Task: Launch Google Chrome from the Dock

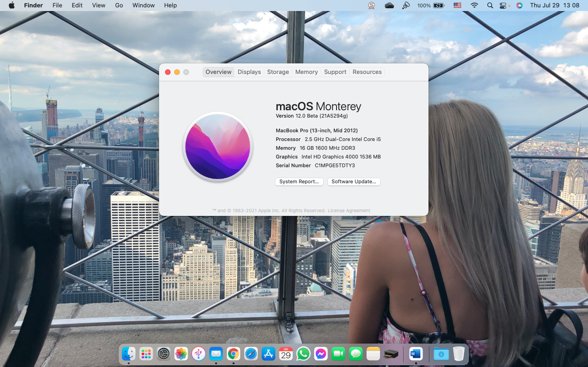Action: click(234, 354)
